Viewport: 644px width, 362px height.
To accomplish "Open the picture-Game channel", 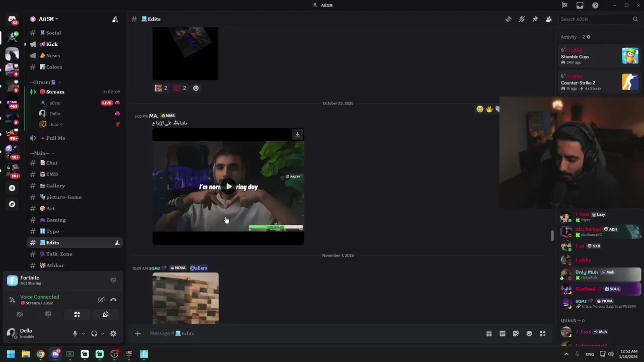I will point(74,197).
